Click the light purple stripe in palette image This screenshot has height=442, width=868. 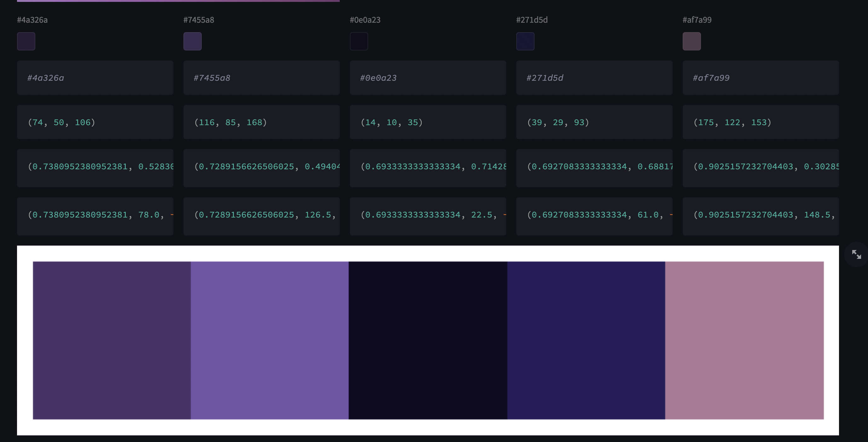tap(269, 340)
